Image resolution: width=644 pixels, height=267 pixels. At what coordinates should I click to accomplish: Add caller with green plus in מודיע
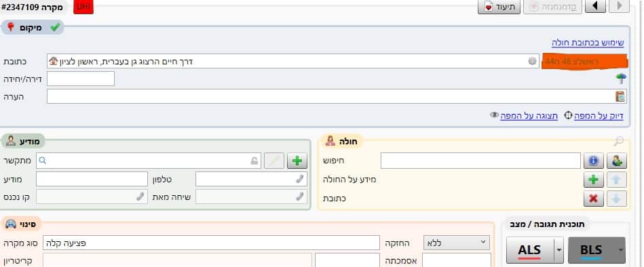point(297,161)
